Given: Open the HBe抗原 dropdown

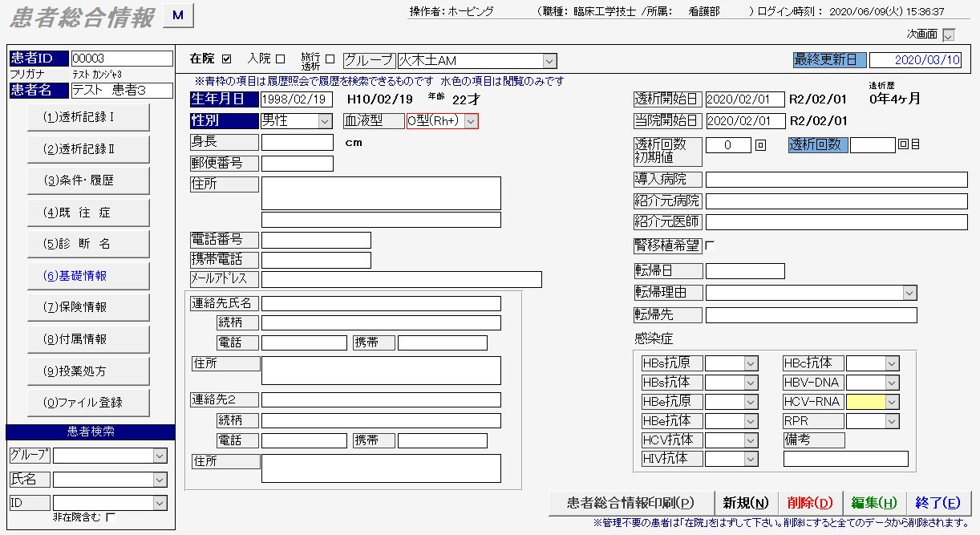Looking at the screenshot, I should (x=751, y=402).
